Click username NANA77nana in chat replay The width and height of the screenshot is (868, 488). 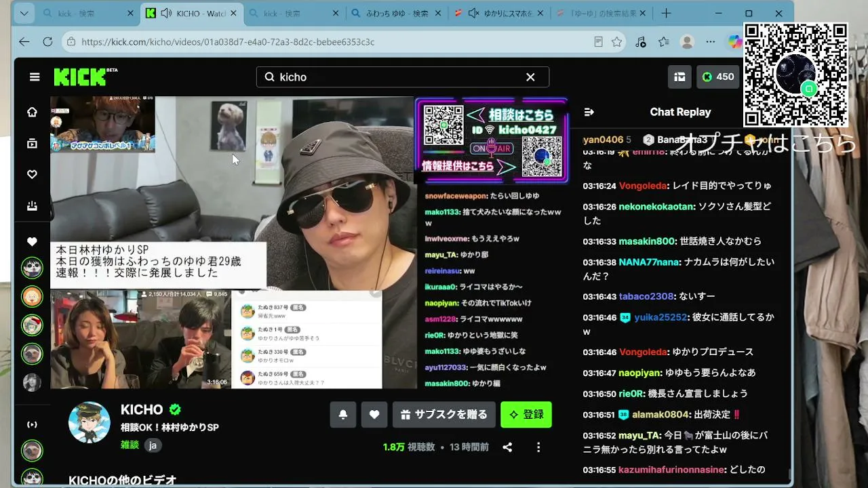click(649, 262)
